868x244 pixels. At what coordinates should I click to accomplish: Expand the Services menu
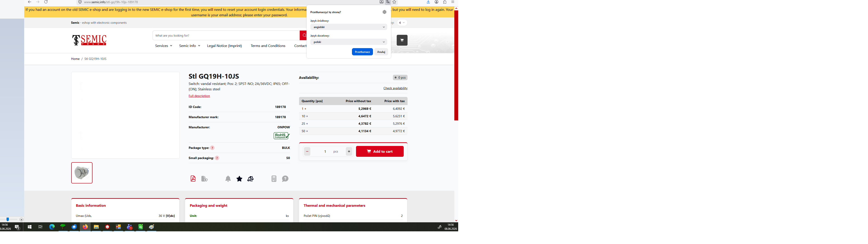click(163, 46)
